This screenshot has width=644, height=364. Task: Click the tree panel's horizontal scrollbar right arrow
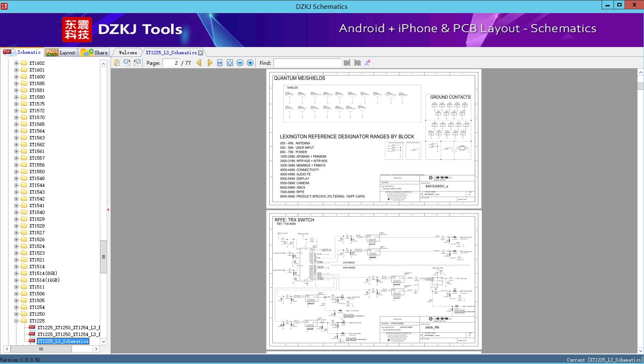click(x=96, y=349)
